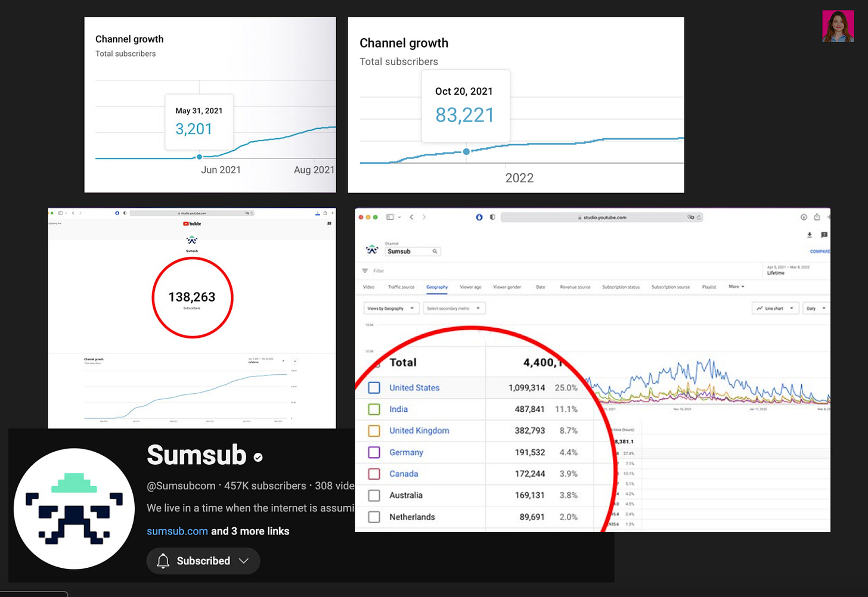Switch to the Revenue source tab
868x597 pixels.
[575, 287]
